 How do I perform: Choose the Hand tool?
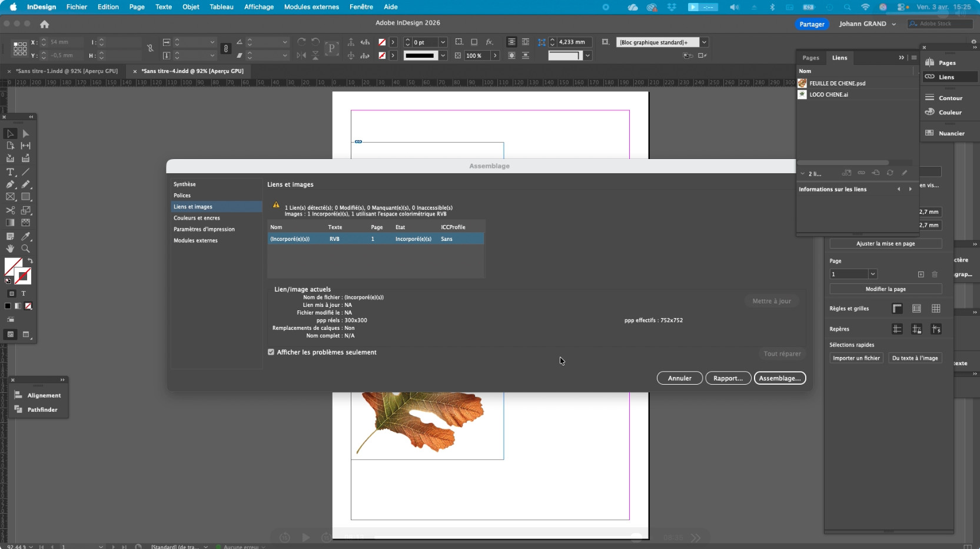(x=10, y=249)
